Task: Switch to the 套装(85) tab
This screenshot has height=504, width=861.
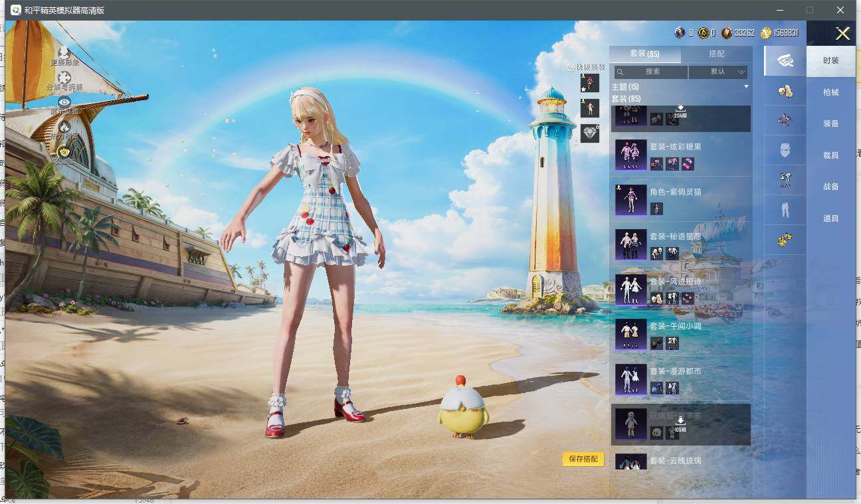Action: coord(644,54)
